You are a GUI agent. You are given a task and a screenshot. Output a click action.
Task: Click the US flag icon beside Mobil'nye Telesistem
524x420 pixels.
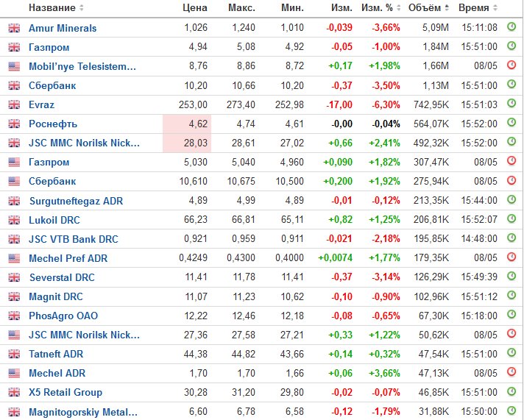click(x=14, y=66)
